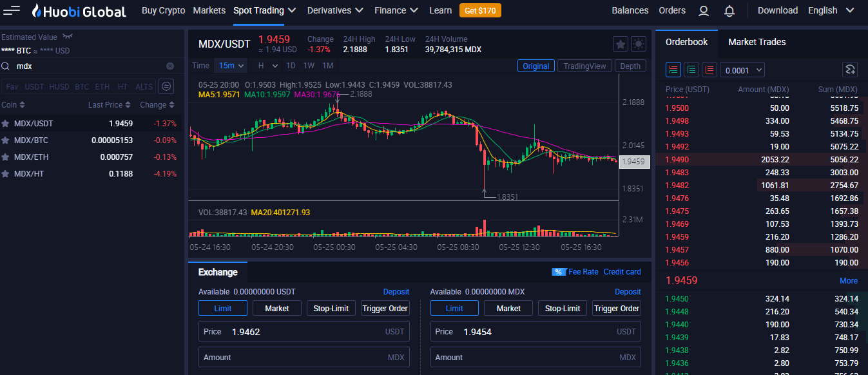Click the Huobi Global logo

[79, 10]
